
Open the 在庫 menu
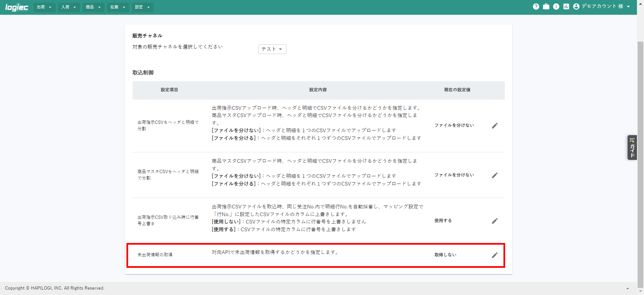coord(118,7)
